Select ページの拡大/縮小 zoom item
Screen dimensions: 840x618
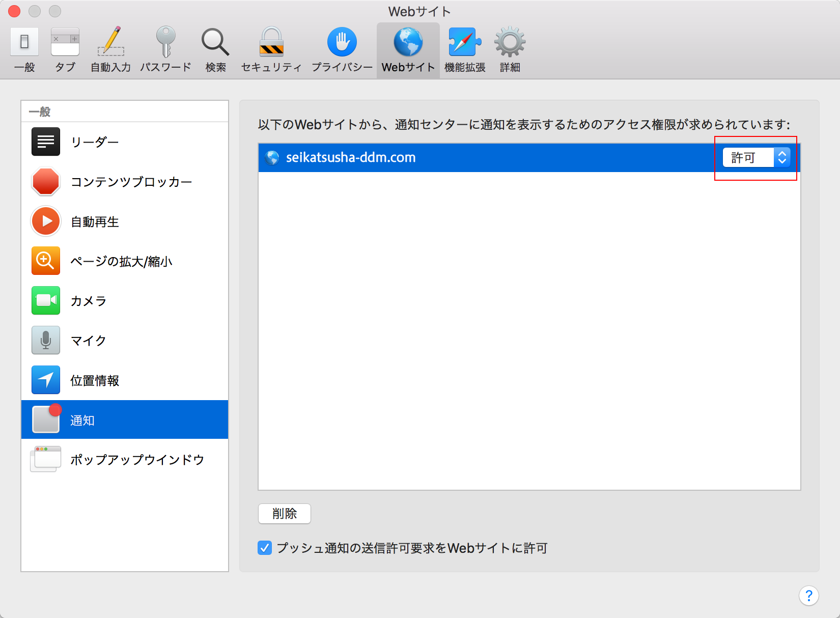point(125,261)
